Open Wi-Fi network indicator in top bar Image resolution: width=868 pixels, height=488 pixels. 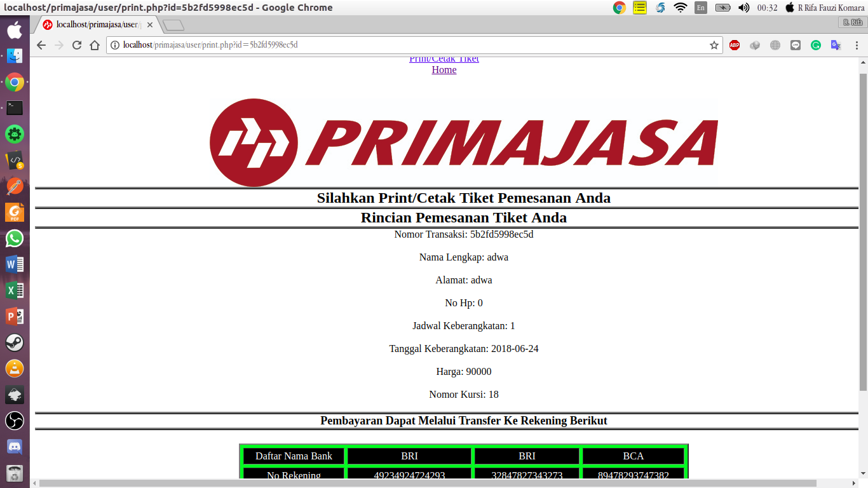(x=681, y=8)
